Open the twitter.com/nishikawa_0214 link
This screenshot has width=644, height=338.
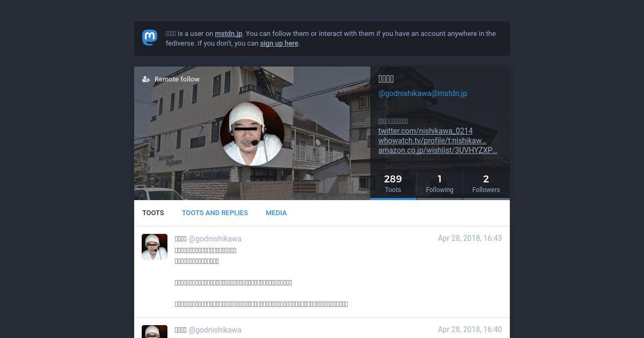pos(426,131)
